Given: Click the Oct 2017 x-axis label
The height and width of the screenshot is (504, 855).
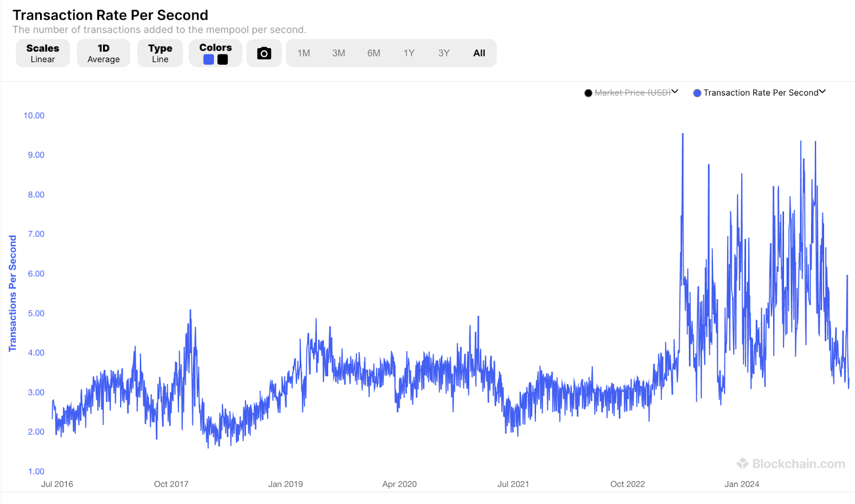Looking at the screenshot, I should pyautogui.click(x=171, y=484).
